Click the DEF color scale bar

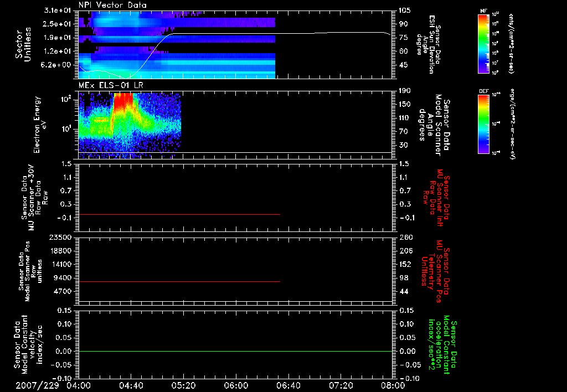483,124
